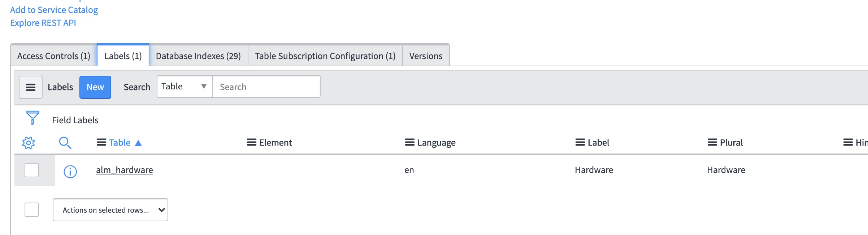Open the Labels list context menu hamburger icon
Viewport: 868px width, 235px height.
(x=31, y=87)
